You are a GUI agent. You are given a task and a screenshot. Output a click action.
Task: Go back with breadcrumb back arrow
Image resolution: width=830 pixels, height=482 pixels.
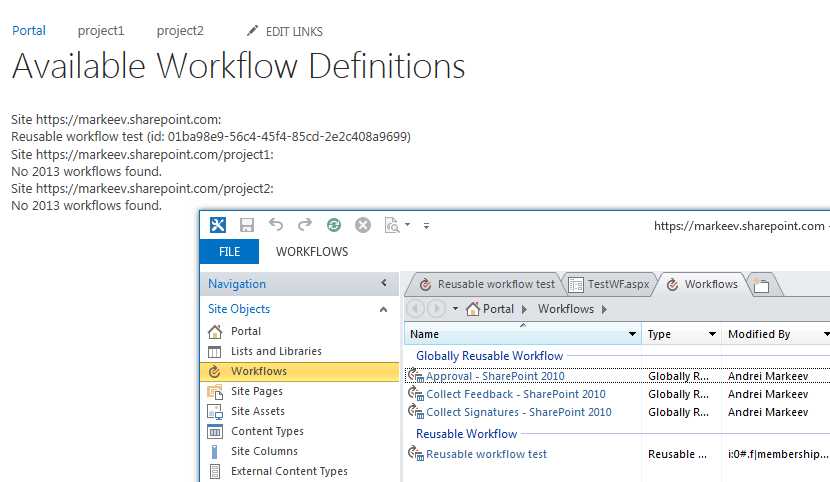[416, 308]
